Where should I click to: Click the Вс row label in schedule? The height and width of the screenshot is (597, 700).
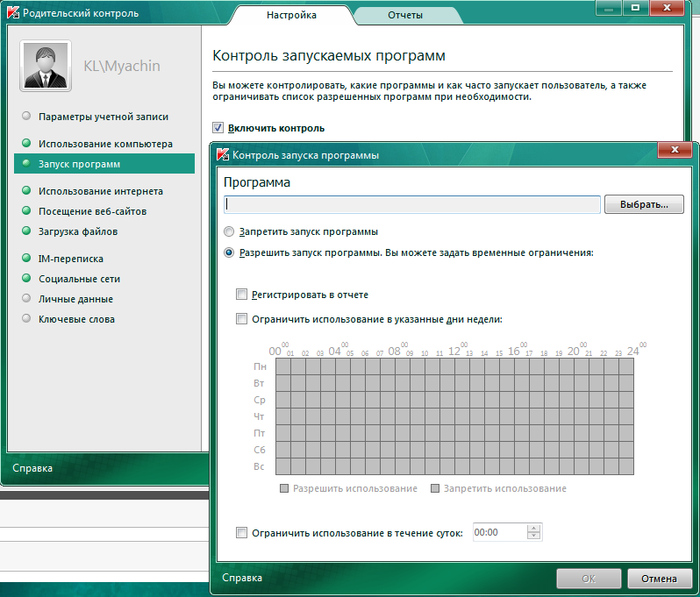point(259,466)
